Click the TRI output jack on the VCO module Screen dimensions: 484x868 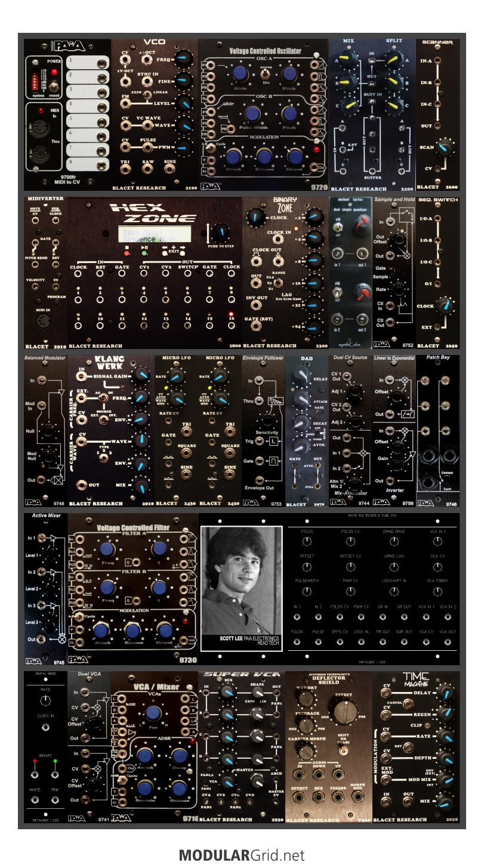[x=125, y=169]
